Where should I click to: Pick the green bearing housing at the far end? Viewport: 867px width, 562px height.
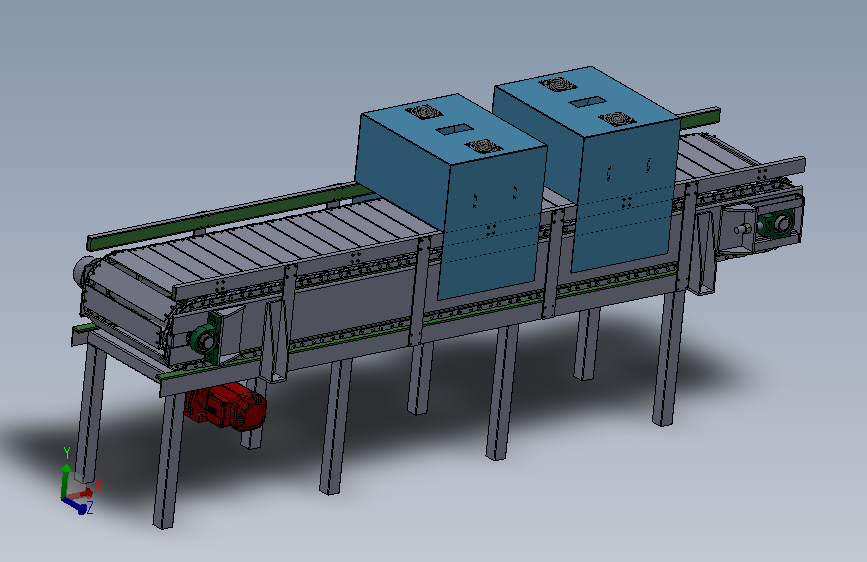tap(777, 224)
